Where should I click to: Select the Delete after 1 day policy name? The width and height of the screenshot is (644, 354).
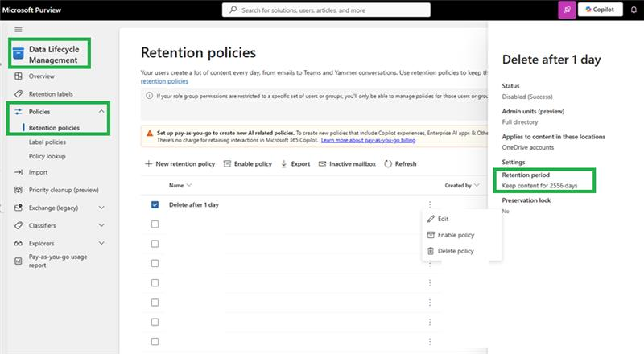(x=194, y=204)
